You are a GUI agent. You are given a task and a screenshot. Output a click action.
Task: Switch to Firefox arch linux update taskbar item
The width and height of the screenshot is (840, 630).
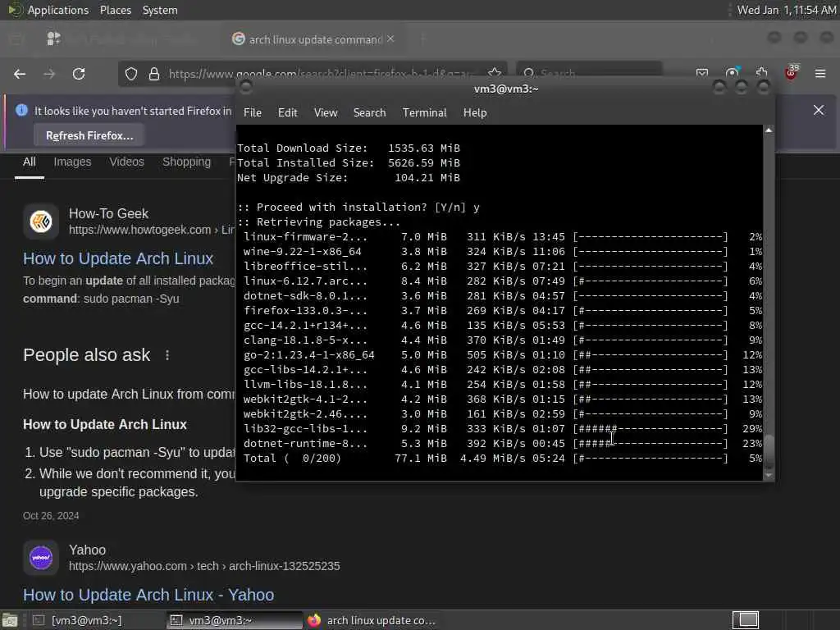(x=372, y=620)
